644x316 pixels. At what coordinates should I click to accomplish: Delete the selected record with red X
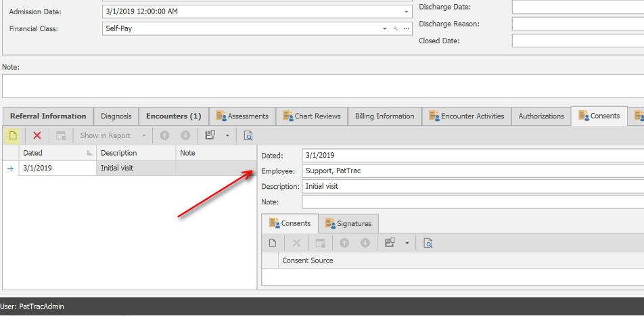tap(37, 135)
